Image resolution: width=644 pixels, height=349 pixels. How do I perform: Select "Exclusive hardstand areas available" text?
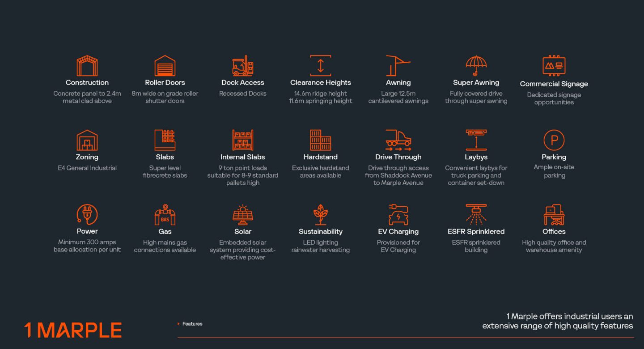pyautogui.click(x=321, y=172)
